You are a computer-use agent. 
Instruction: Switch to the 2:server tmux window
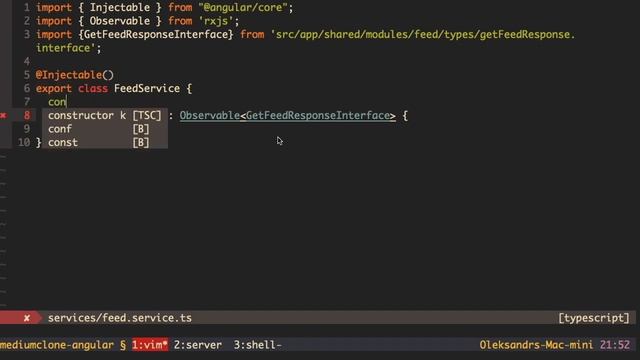[x=198, y=345]
